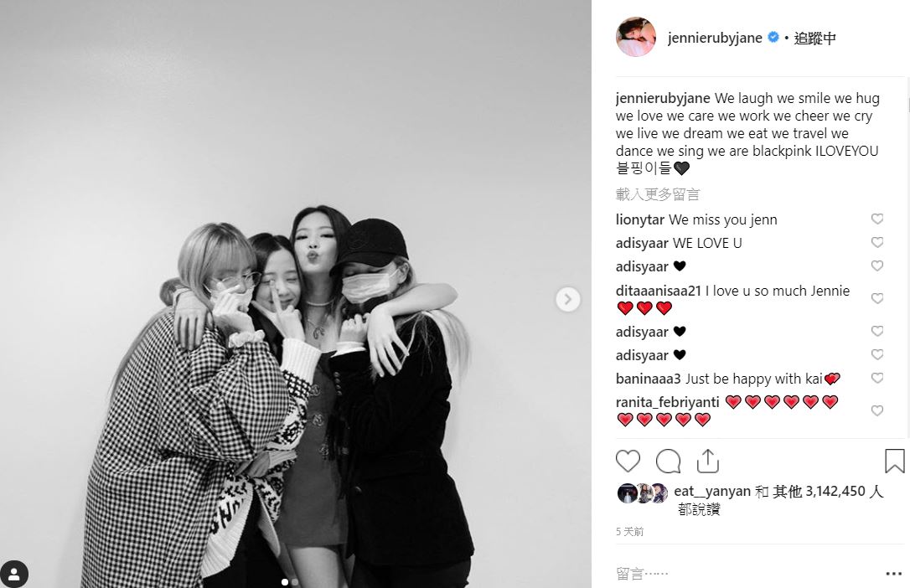Open the lionytar commenter profile

click(639, 219)
